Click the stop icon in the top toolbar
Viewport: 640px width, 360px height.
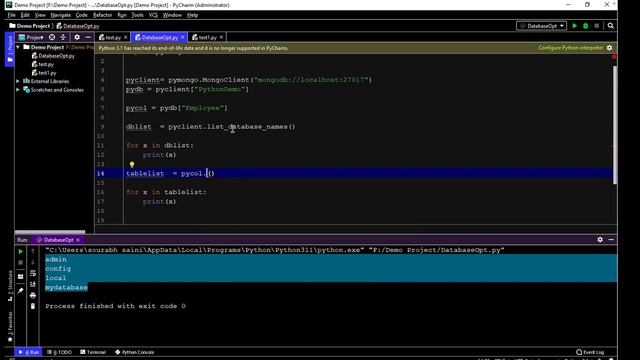597,26
